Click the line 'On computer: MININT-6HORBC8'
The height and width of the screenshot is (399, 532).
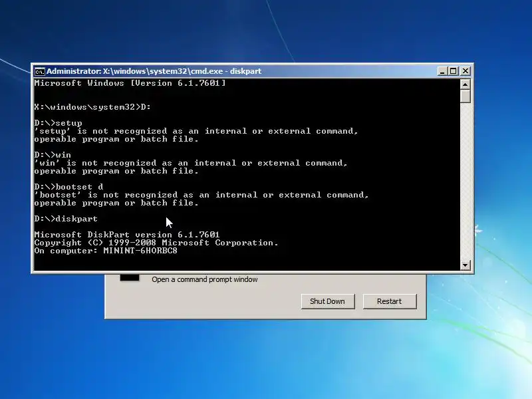(x=106, y=251)
